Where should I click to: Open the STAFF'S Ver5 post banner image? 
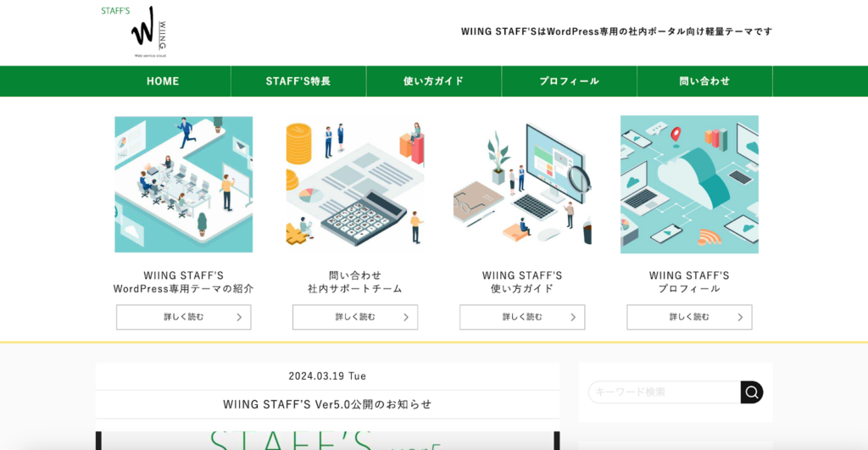pyautogui.click(x=327, y=440)
